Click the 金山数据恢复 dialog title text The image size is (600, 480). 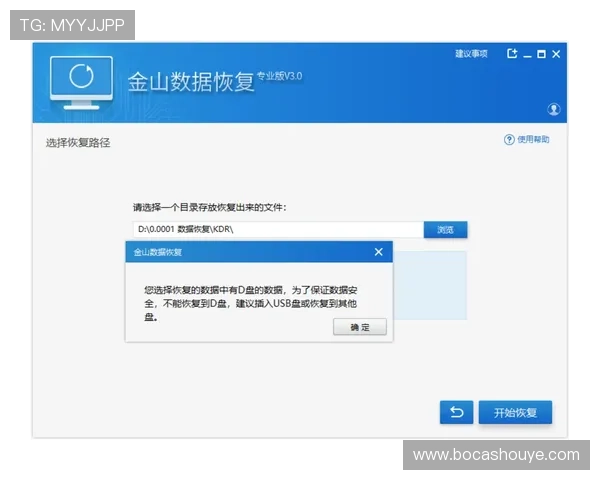[x=157, y=252]
